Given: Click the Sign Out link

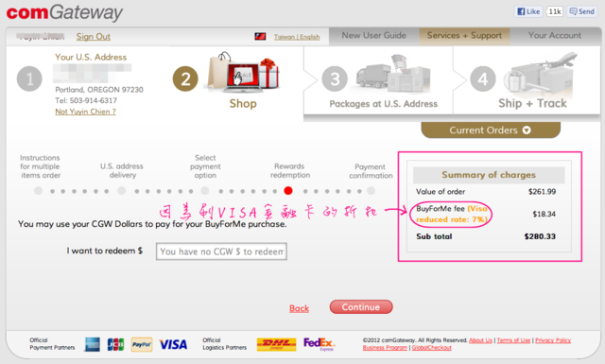Looking at the screenshot, I should [x=93, y=37].
